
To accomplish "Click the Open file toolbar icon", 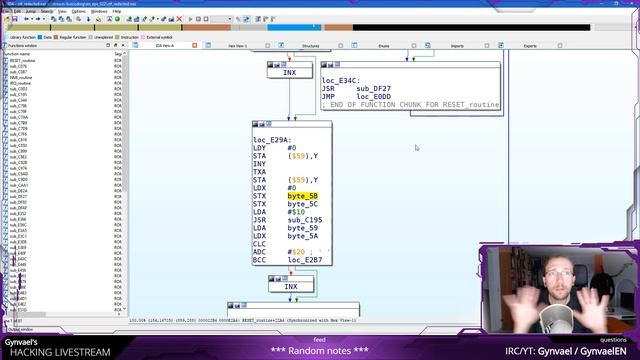I will (x=7, y=19).
